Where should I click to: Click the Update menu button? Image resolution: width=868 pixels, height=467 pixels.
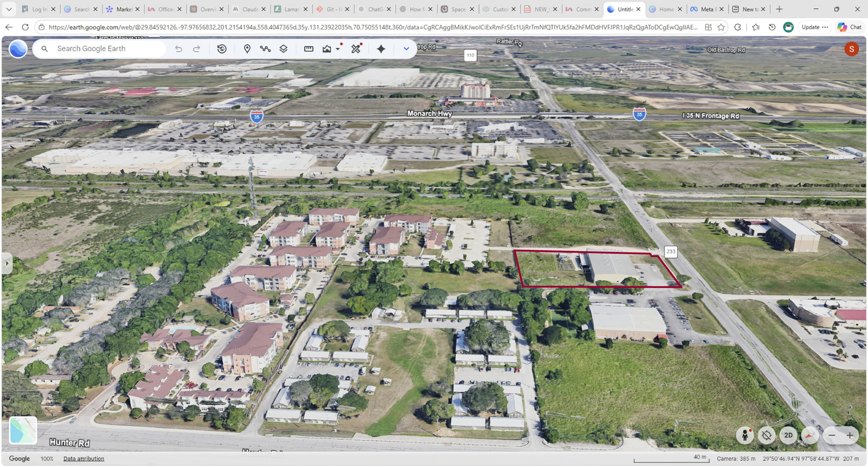[815, 27]
